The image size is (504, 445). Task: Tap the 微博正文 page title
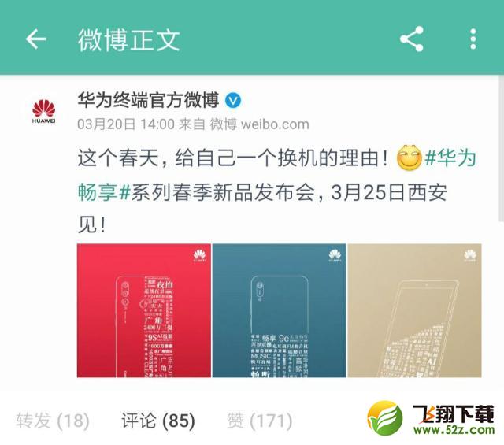128,39
